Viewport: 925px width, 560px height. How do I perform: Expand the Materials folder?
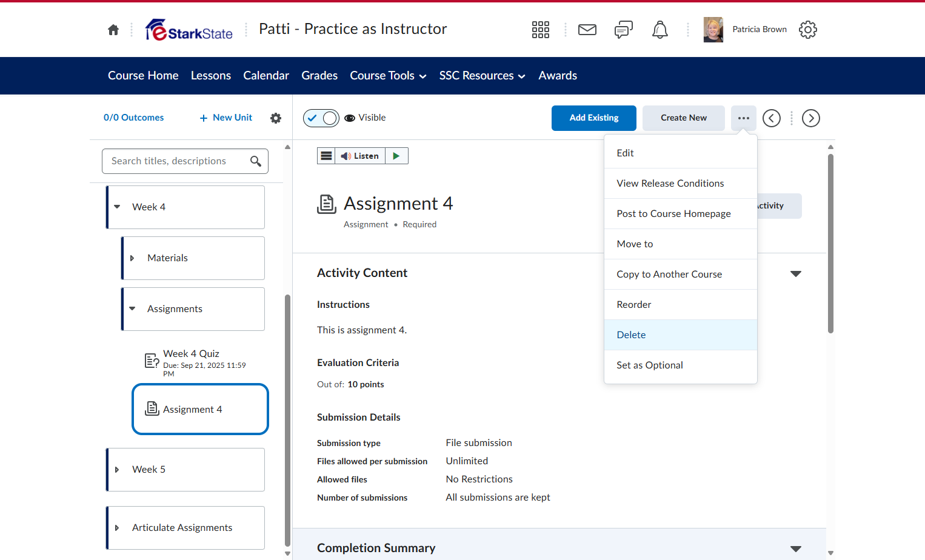point(132,258)
